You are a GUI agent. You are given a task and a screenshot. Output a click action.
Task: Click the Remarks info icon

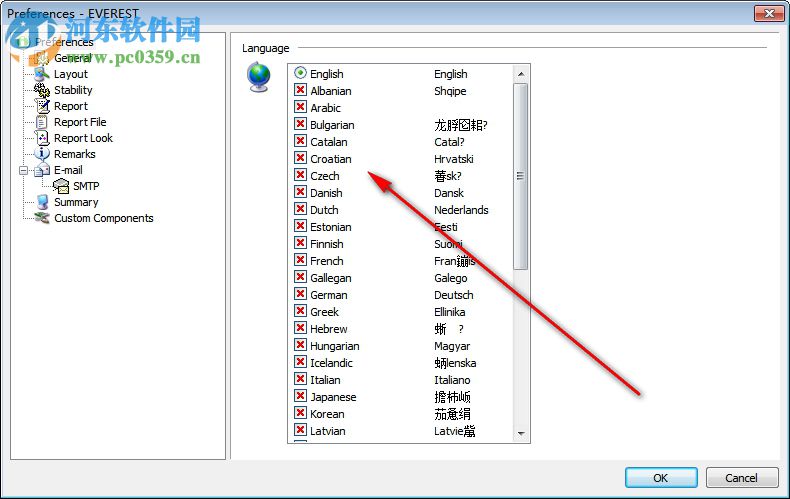[x=42, y=154]
